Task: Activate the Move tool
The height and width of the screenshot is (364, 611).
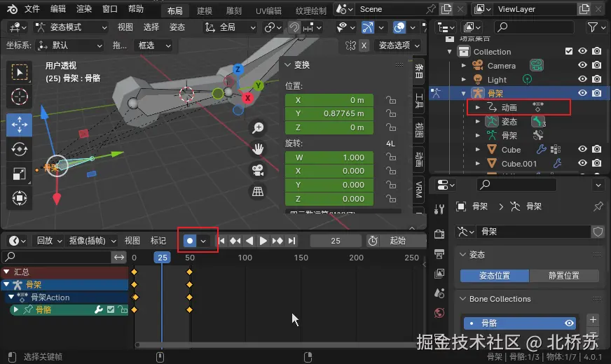Action: point(19,125)
